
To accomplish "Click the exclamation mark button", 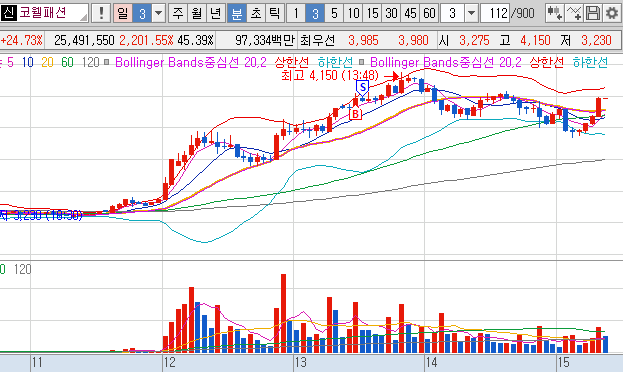I will point(101,13).
